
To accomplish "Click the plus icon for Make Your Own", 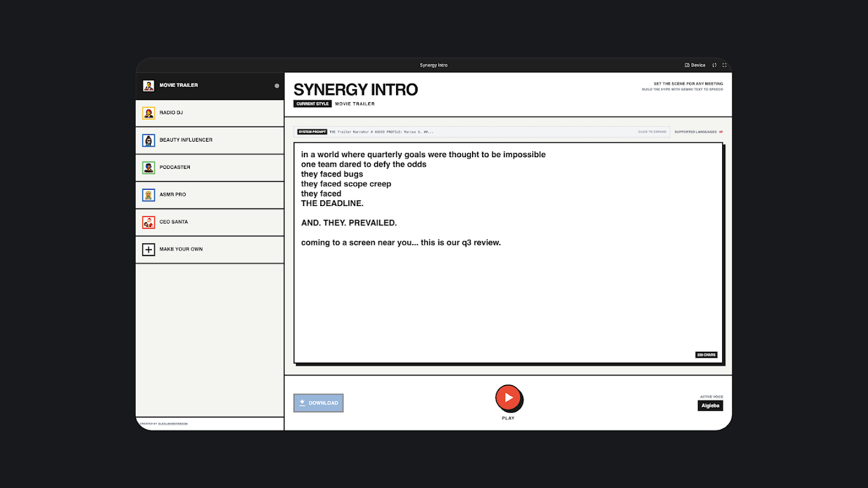I will pyautogui.click(x=148, y=249).
